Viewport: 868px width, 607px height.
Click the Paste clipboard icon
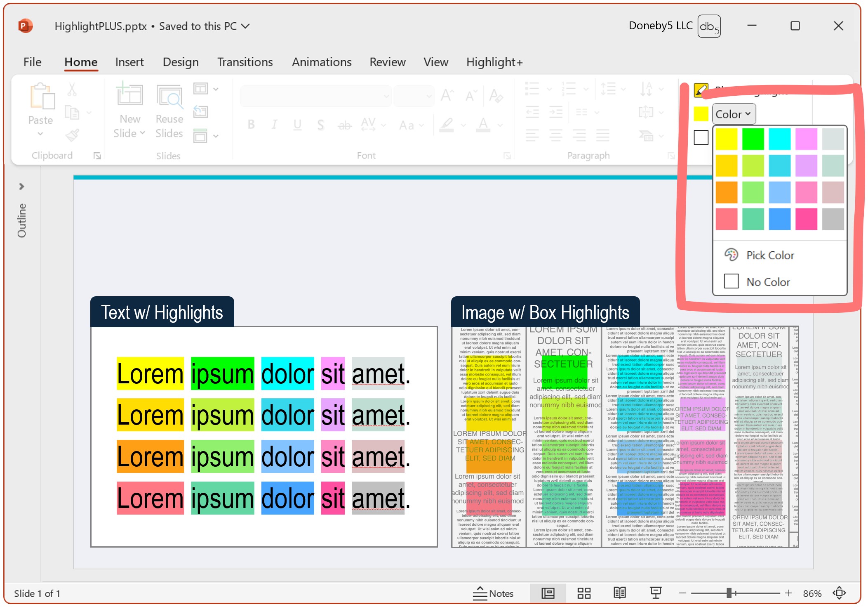pyautogui.click(x=42, y=96)
